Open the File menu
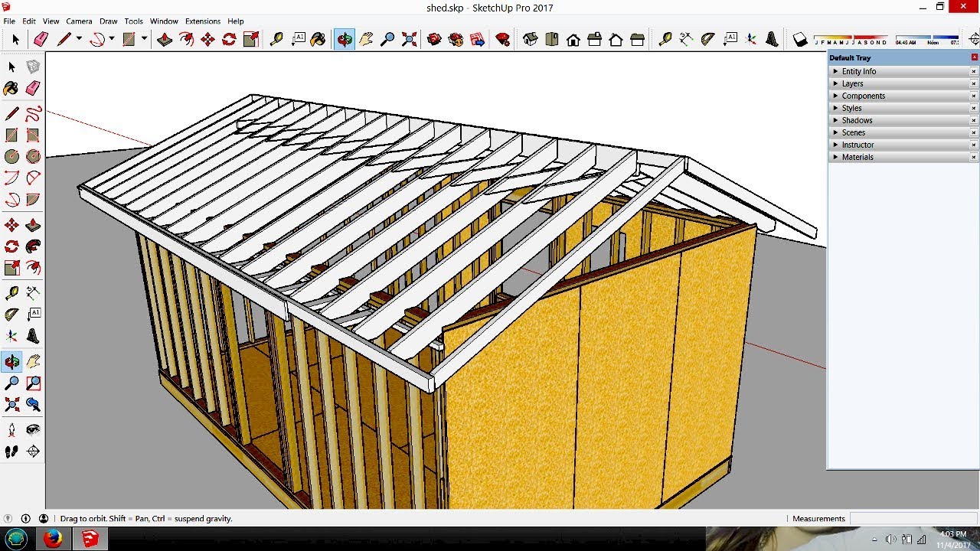Image resolution: width=980 pixels, height=551 pixels. click(9, 21)
